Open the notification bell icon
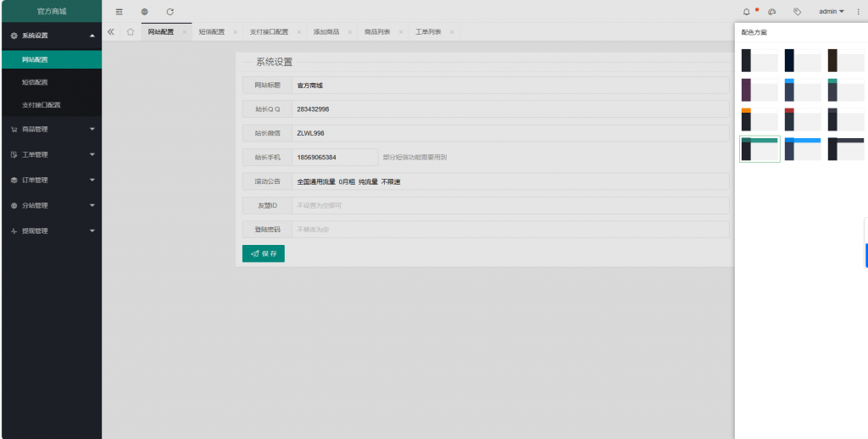 pos(747,12)
